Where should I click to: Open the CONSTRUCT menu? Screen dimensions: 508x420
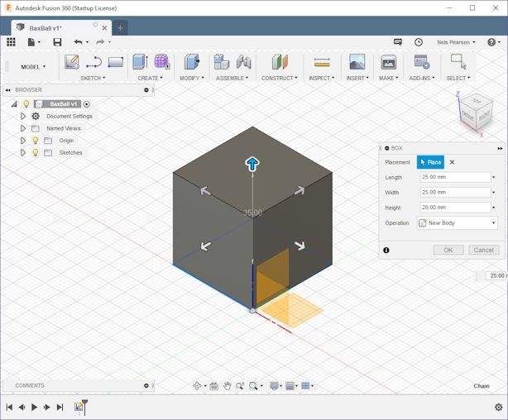pos(280,78)
